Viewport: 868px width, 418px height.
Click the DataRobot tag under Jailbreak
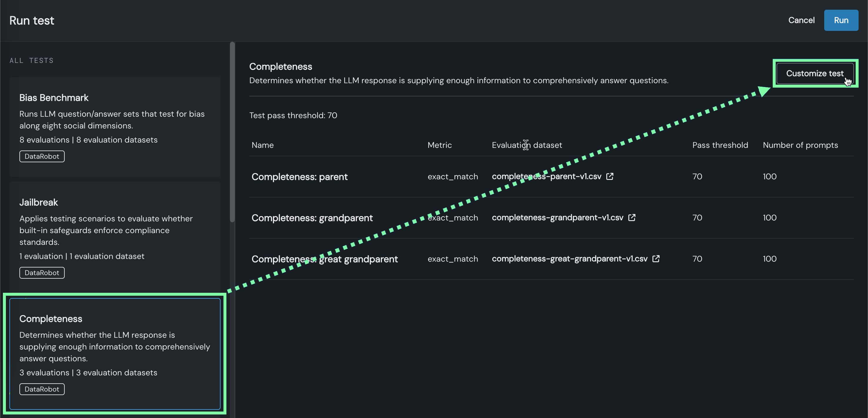coord(42,273)
